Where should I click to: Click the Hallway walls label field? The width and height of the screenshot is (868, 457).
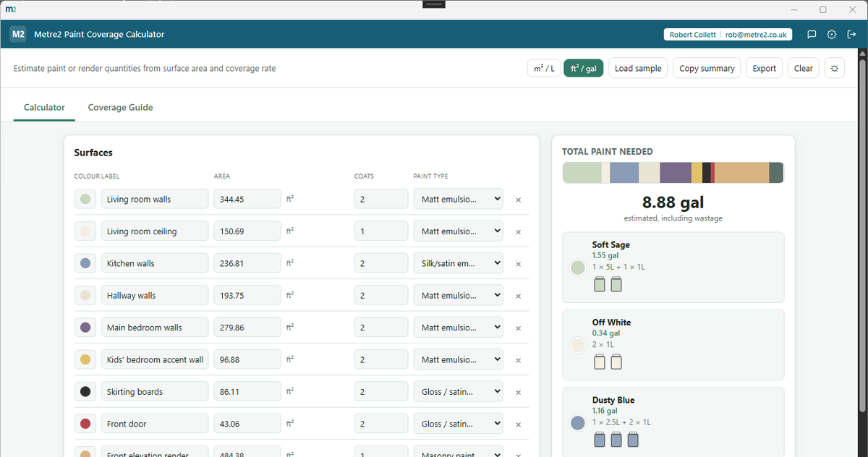coord(155,295)
